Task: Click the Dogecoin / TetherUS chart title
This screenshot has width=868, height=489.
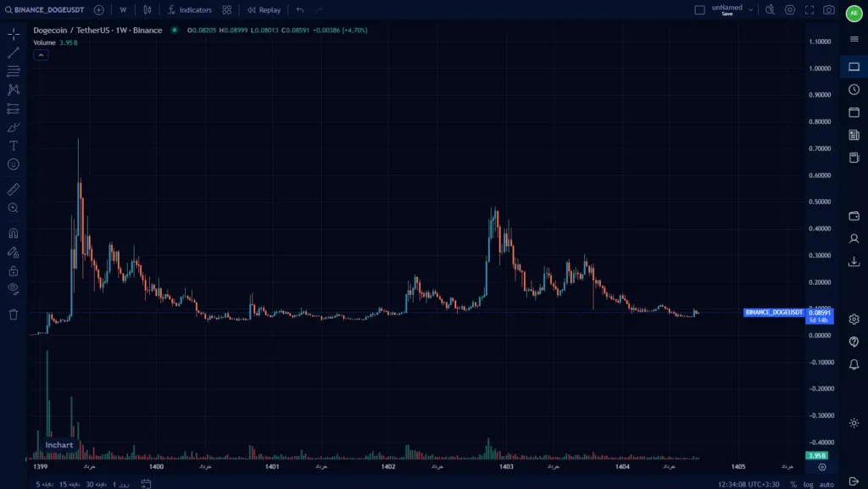Action: click(x=97, y=31)
